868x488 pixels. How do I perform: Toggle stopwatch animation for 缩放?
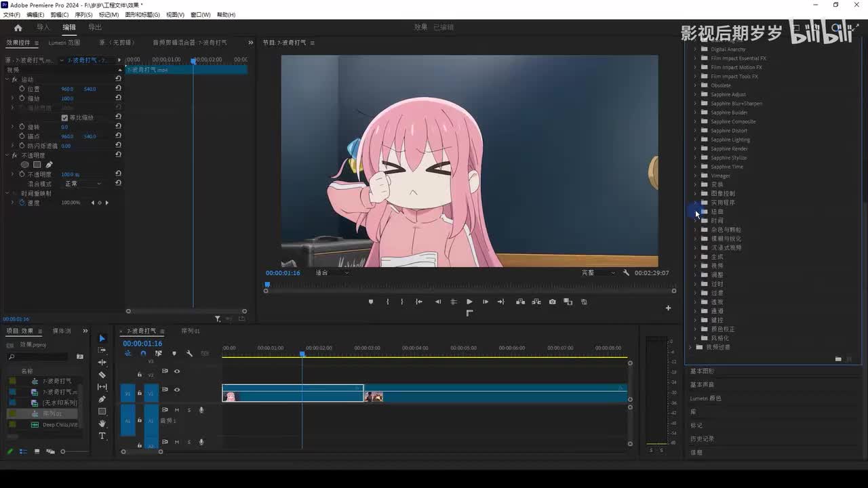22,98
